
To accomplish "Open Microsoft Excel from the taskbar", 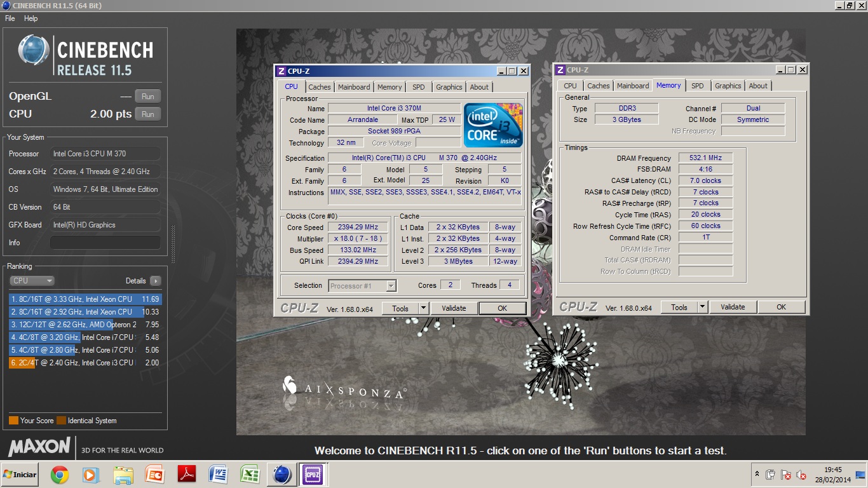I will 250,475.
